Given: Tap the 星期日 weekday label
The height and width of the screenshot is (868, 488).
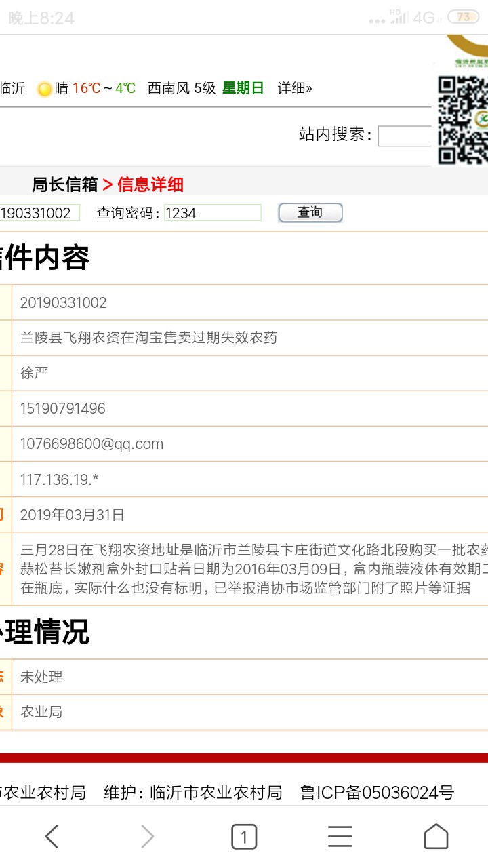Looking at the screenshot, I should click(243, 88).
